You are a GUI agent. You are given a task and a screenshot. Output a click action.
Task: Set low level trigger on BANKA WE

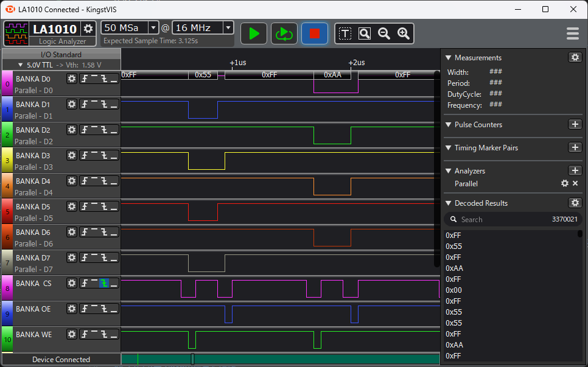(114, 334)
